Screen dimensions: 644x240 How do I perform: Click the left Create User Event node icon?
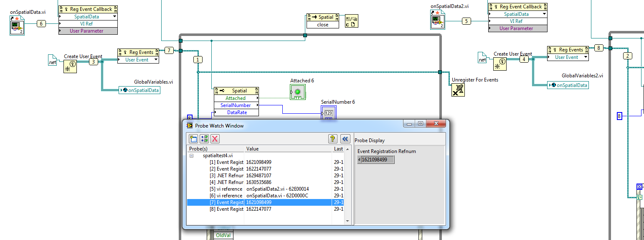pyautogui.click(x=70, y=66)
